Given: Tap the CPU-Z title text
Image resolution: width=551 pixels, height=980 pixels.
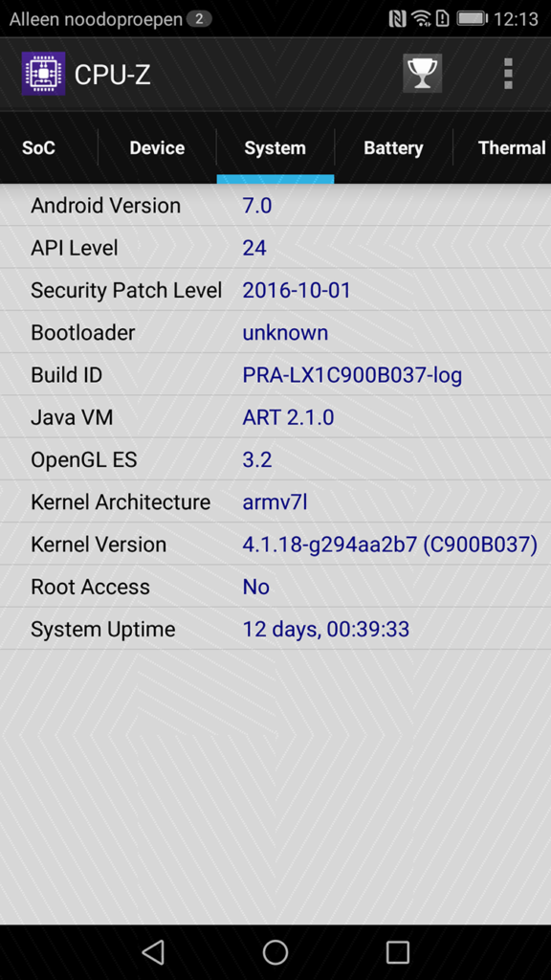Looking at the screenshot, I should [113, 75].
